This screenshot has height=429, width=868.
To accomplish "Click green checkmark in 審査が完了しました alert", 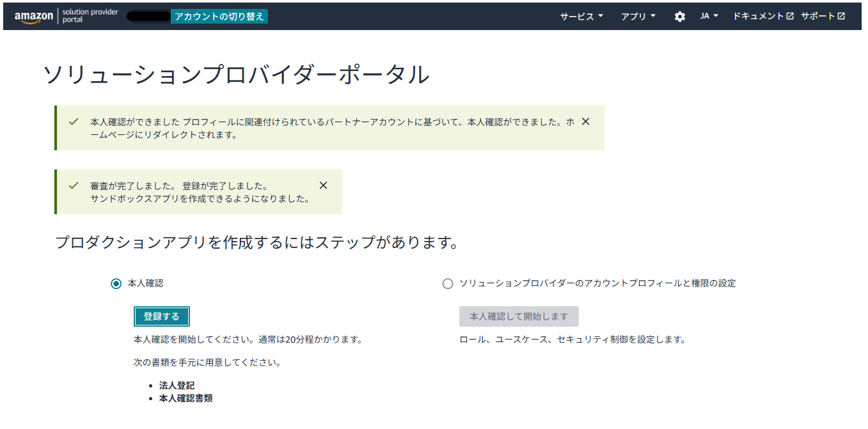I will point(74,185).
